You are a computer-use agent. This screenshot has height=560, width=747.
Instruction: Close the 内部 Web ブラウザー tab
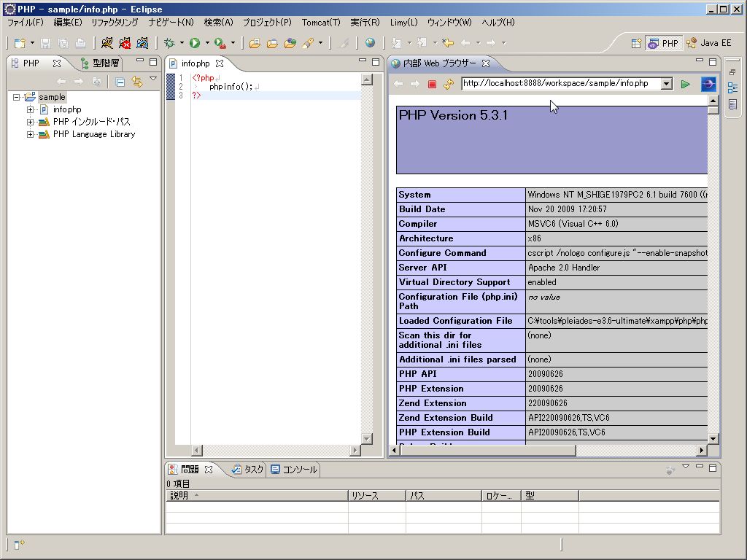coord(486,63)
